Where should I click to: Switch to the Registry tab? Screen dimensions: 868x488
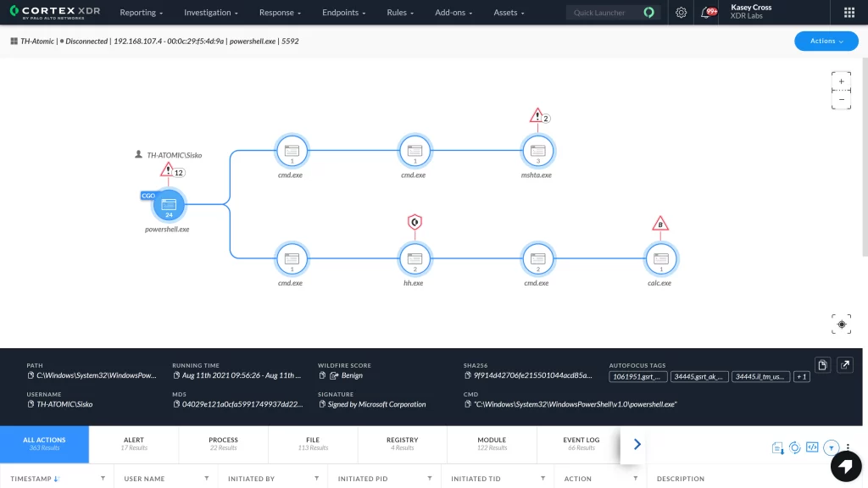coord(402,443)
